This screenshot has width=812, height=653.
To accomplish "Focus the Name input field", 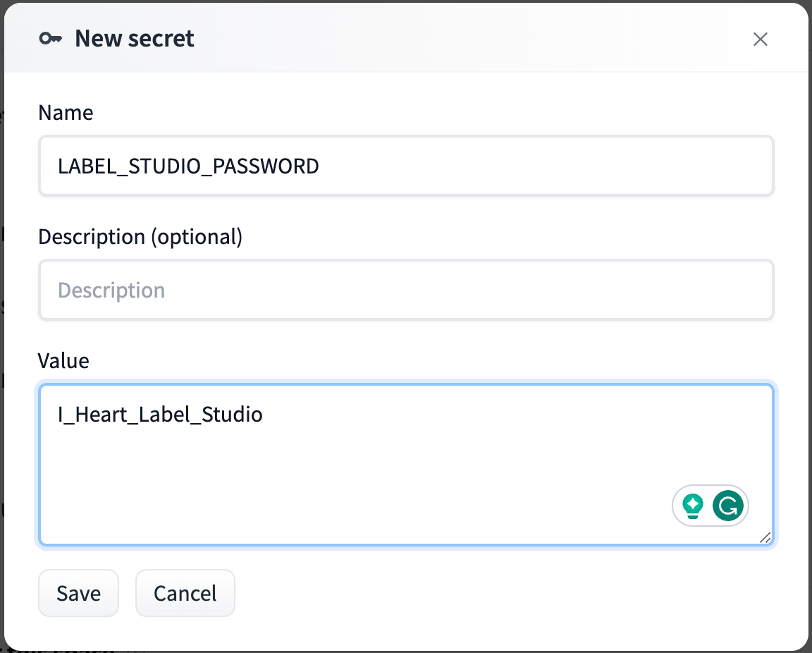I will [x=406, y=166].
